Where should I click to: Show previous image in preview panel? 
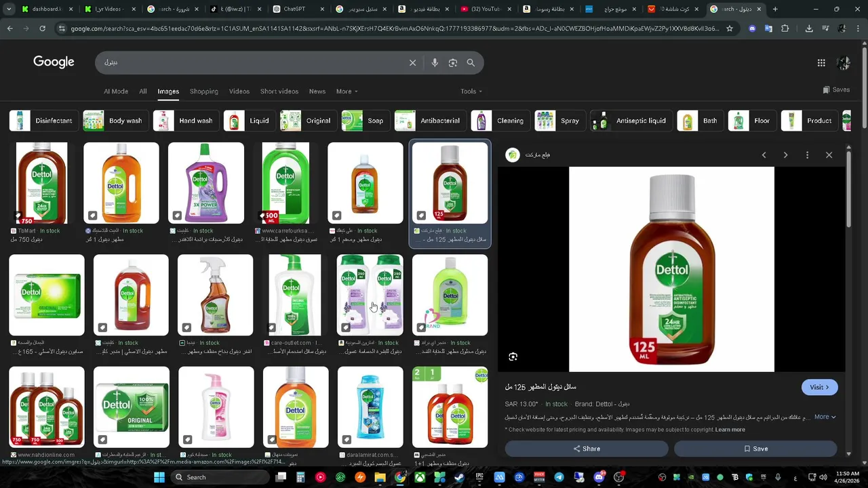764,155
